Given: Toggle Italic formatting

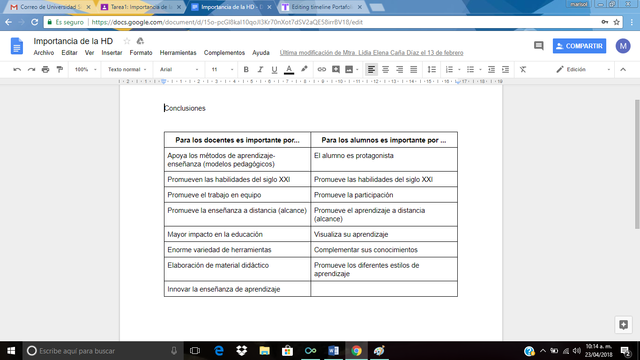Looking at the screenshot, I should 260,69.
